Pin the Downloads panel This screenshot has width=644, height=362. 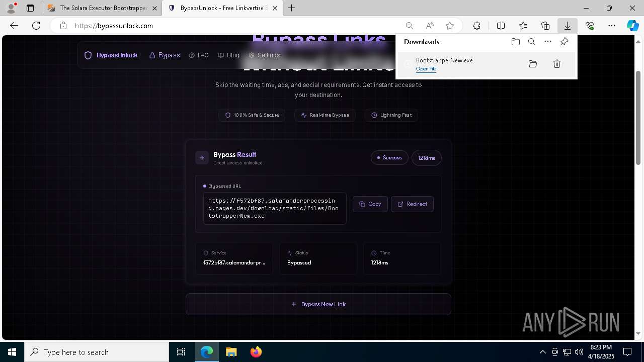click(x=565, y=42)
